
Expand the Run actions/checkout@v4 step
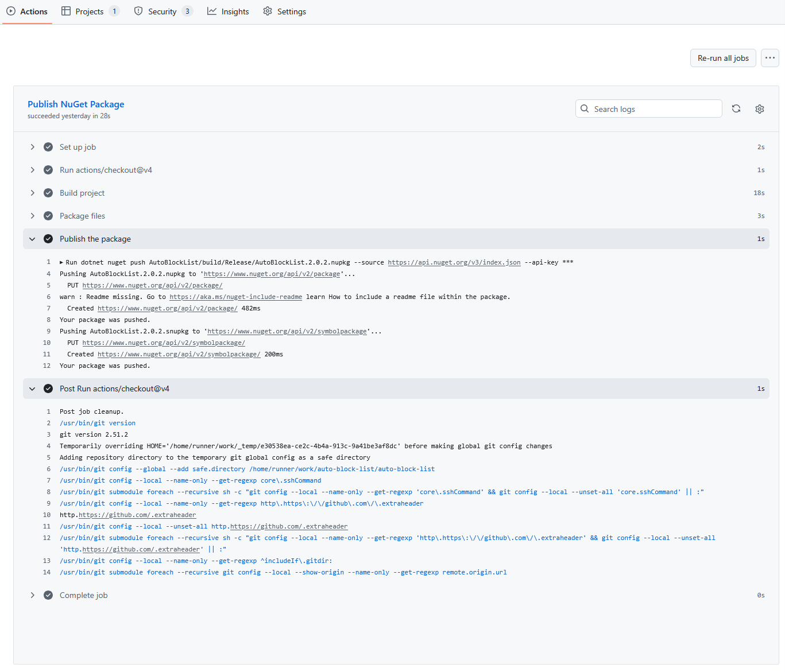pos(32,170)
